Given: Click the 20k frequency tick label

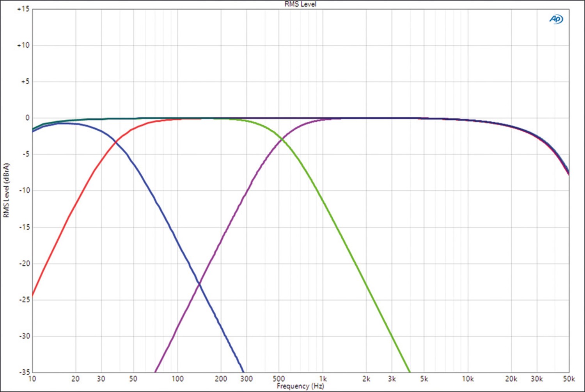Looking at the screenshot, I should tap(511, 379).
